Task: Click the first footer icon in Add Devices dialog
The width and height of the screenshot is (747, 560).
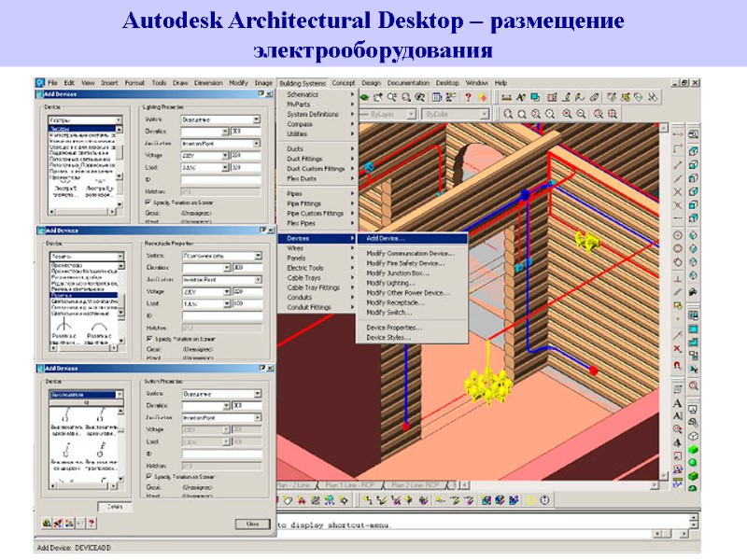Action: tap(46, 523)
